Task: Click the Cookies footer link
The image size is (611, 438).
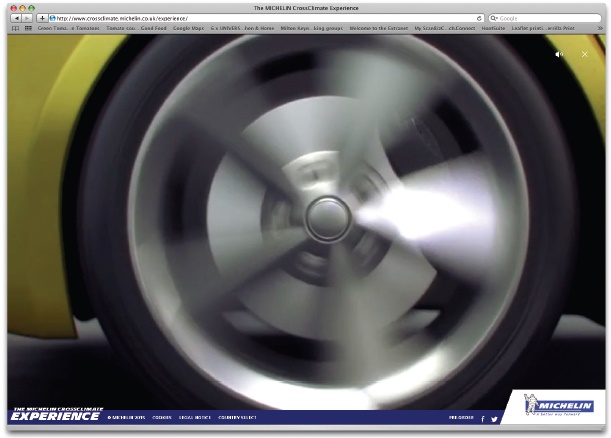Action: [x=162, y=417]
